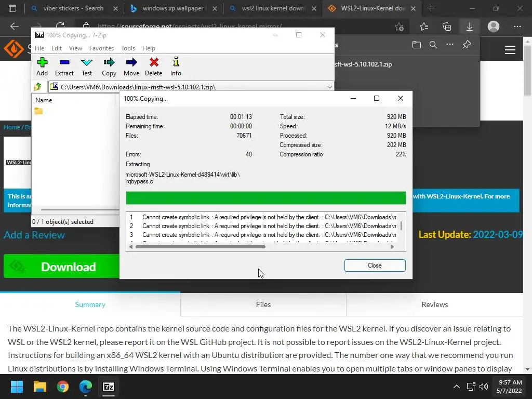
Task: Click Add a Review link
Action: click(x=34, y=235)
